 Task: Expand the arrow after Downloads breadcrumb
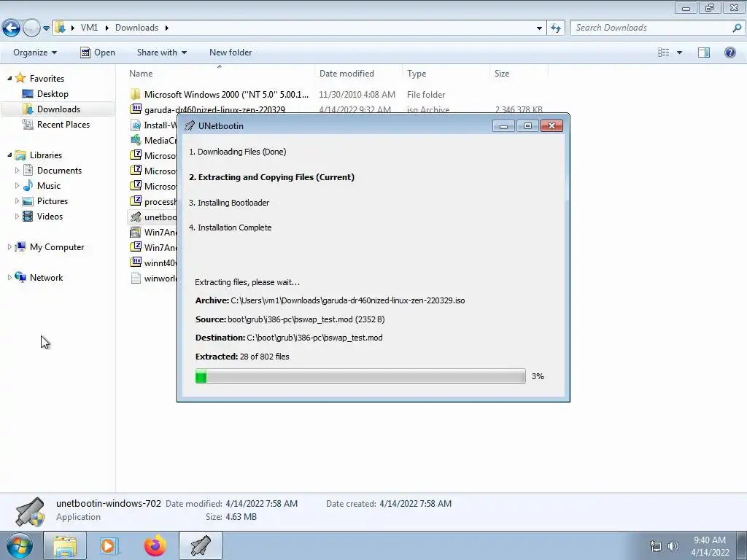[x=167, y=28]
